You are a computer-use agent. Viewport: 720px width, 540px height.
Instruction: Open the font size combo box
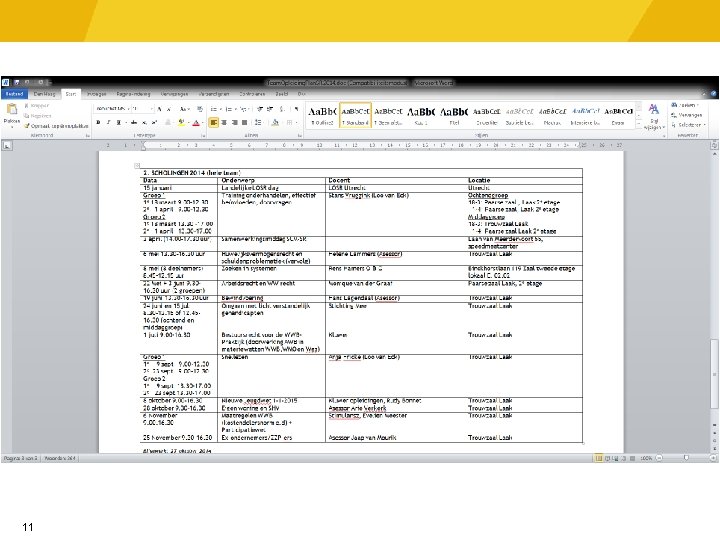[x=142, y=109]
